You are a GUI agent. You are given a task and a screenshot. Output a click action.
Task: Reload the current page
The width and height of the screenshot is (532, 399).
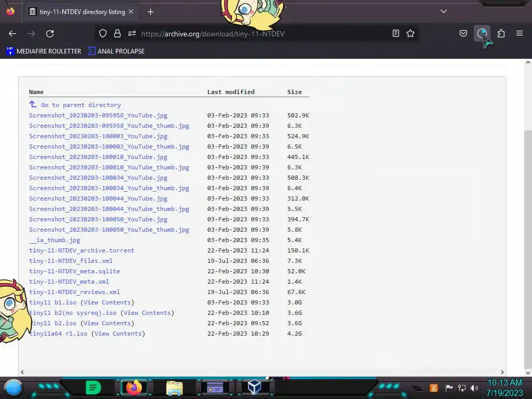(x=50, y=34)
